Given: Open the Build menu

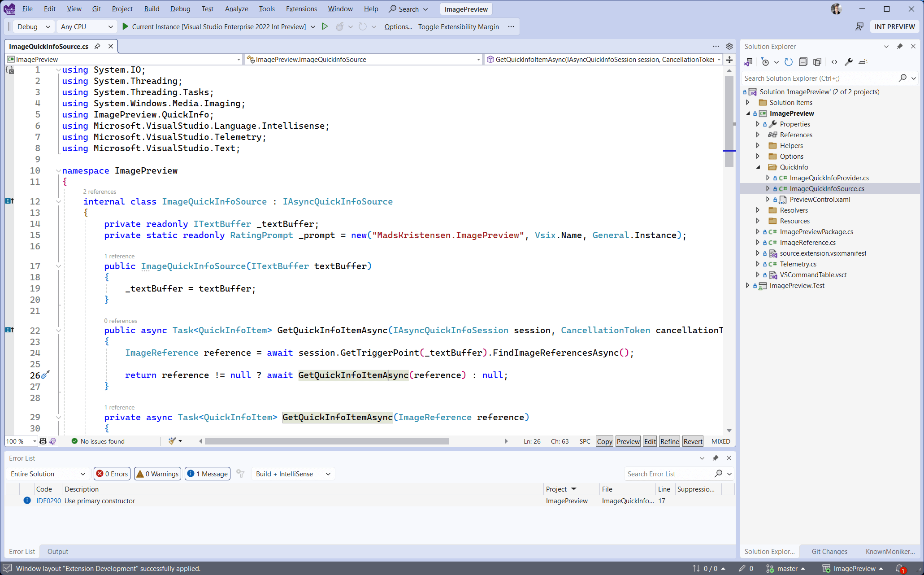Looking at the screenshot, I should [152, 9].
